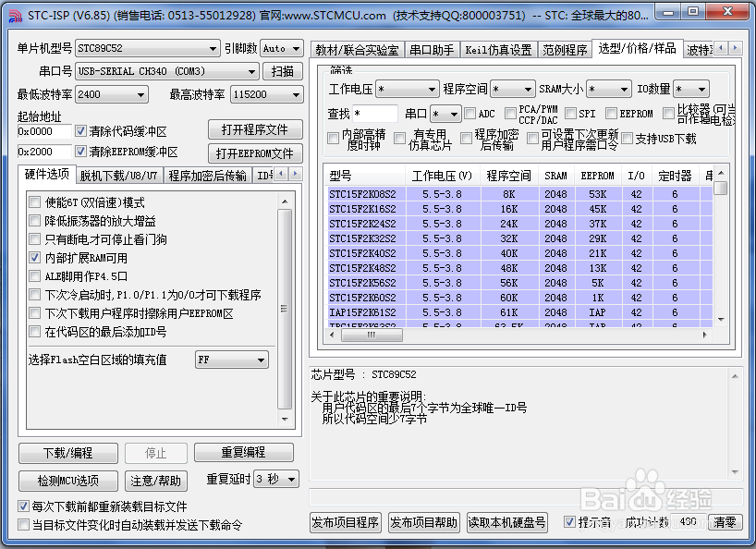Open the SRAM大小 filter dropdown
This screenshot has width=756, height=549.
609,89
